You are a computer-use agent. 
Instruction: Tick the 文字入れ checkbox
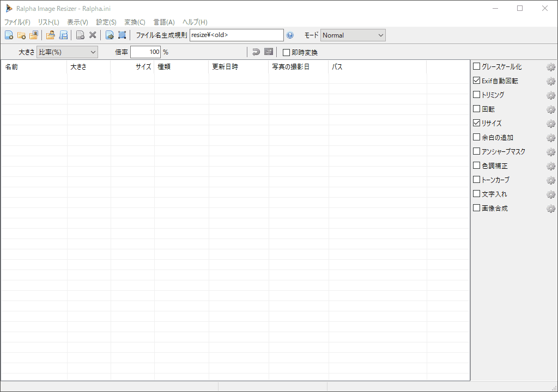pyautogui.click(x=477, y=194)
